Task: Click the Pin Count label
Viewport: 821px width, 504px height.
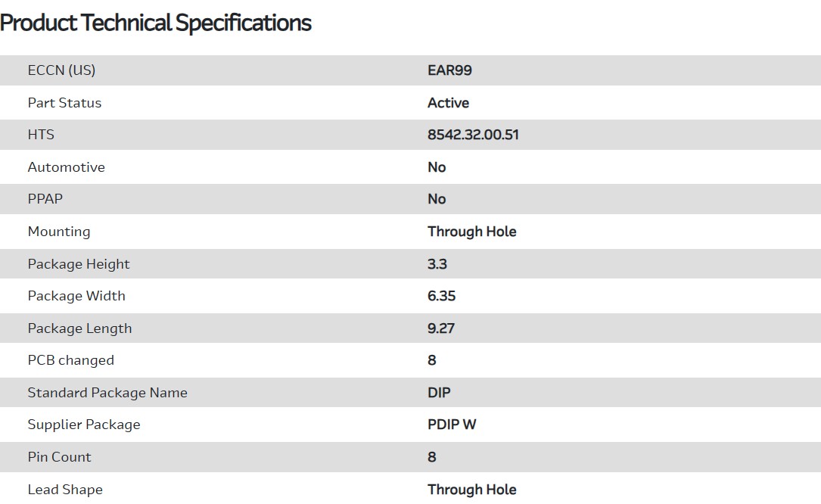Action: 59,457
